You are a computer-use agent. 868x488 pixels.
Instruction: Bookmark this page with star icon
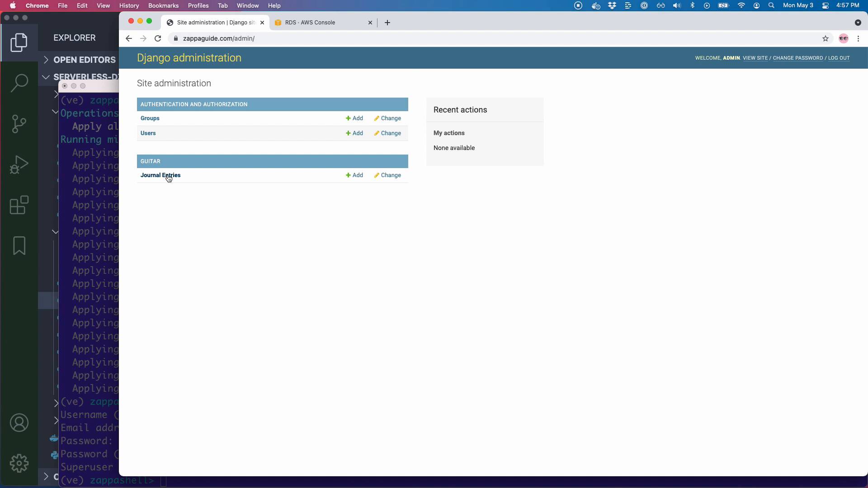point(826,38)
